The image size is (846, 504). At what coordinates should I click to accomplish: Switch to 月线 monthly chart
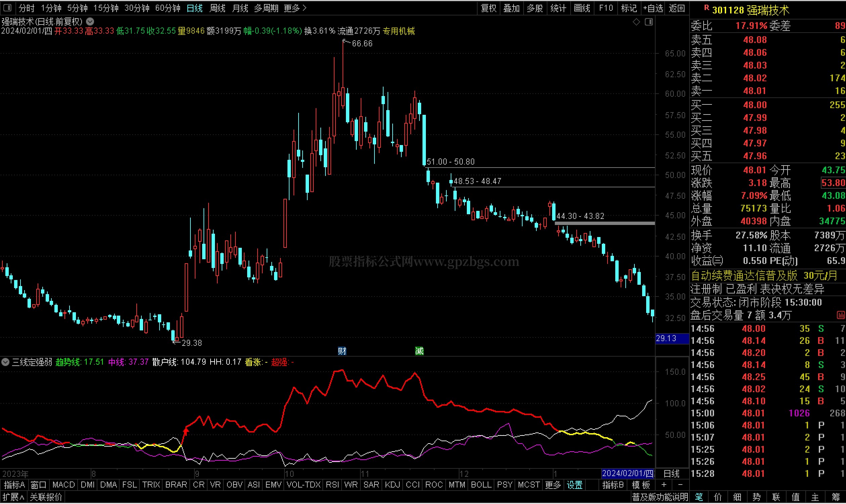[240, 8]
